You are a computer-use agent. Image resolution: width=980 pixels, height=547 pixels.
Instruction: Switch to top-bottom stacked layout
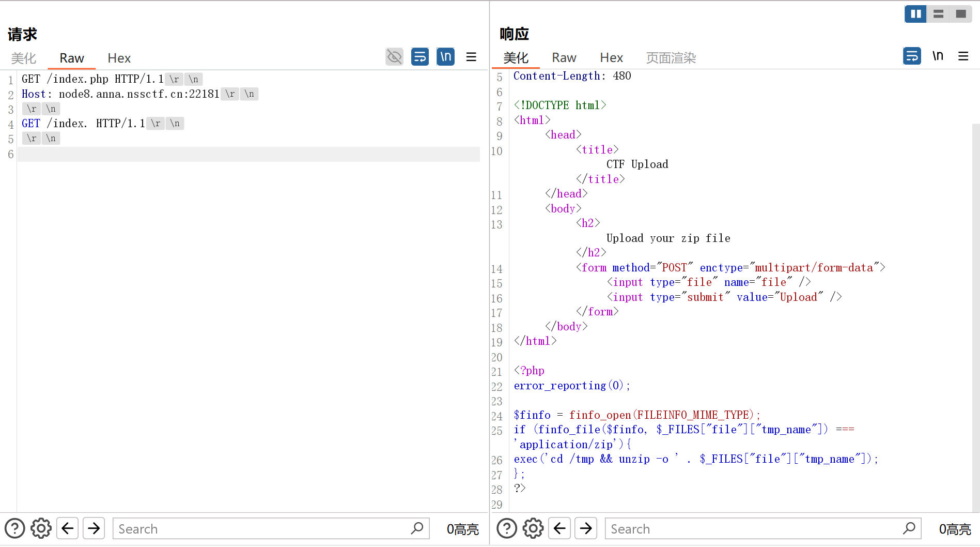938,14
